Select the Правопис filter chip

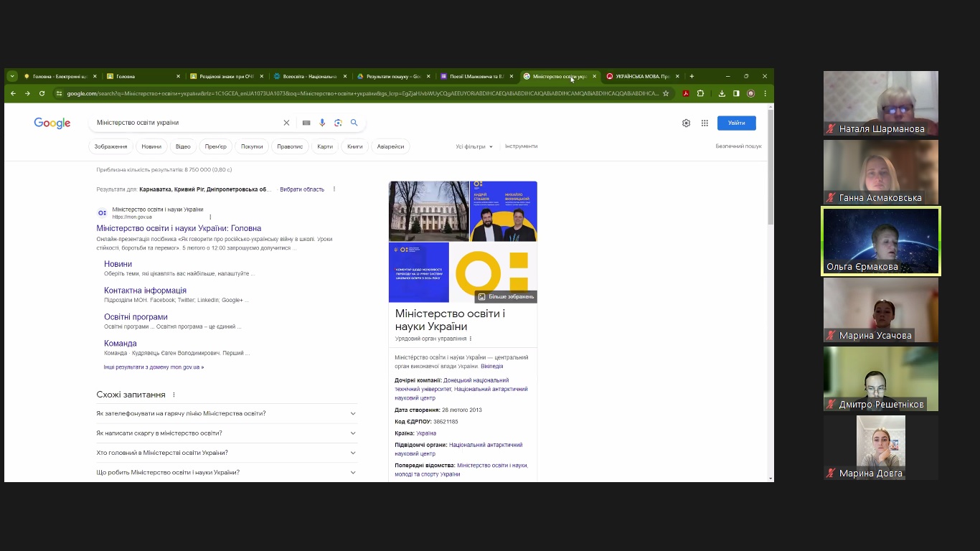point(290,146)
